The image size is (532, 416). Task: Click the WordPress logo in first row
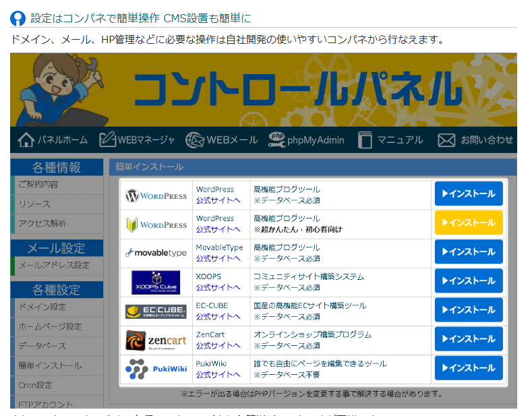tap(156, 196)
